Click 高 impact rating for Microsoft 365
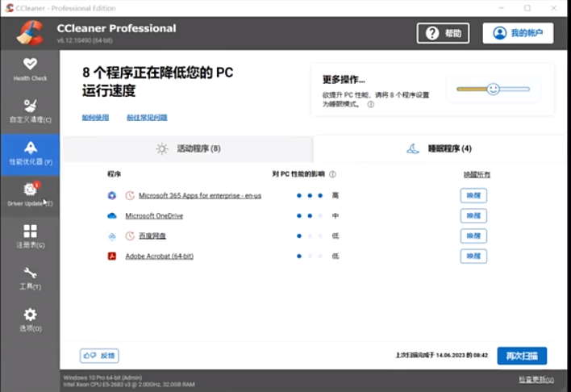This screenshot has width=571, height=392. pos(336,196)
